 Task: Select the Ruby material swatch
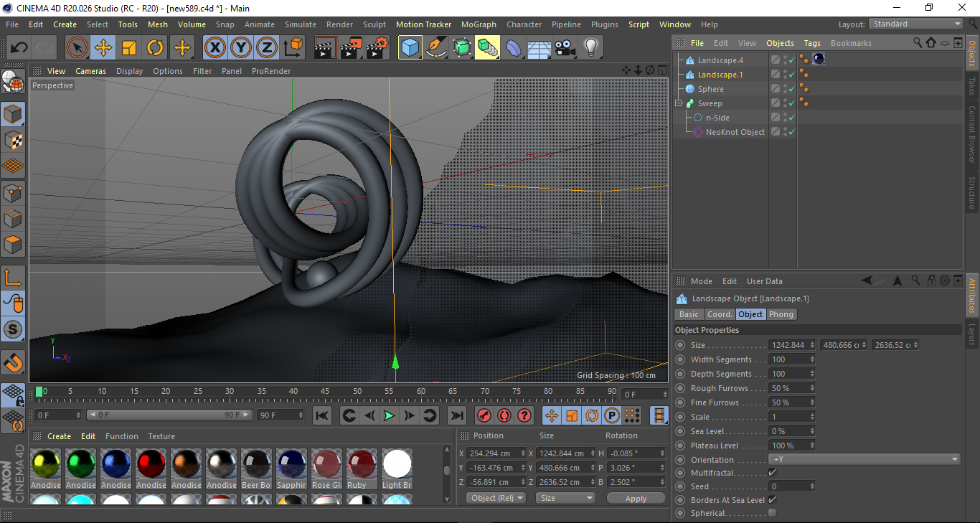coord(362,464)
